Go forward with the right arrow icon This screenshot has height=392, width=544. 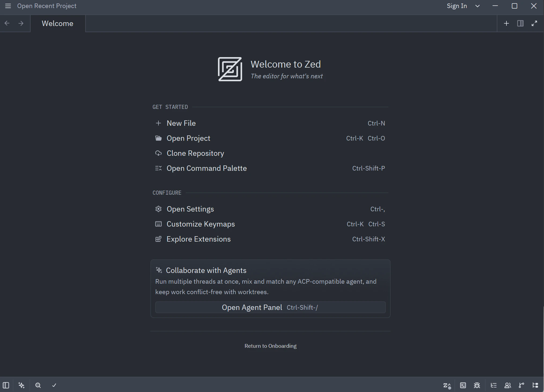point(21,23)
